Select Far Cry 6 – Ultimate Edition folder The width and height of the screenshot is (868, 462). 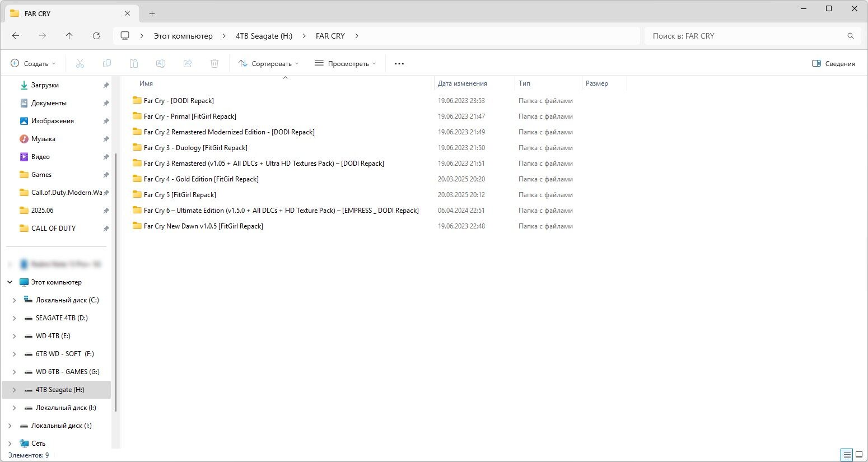281,211
